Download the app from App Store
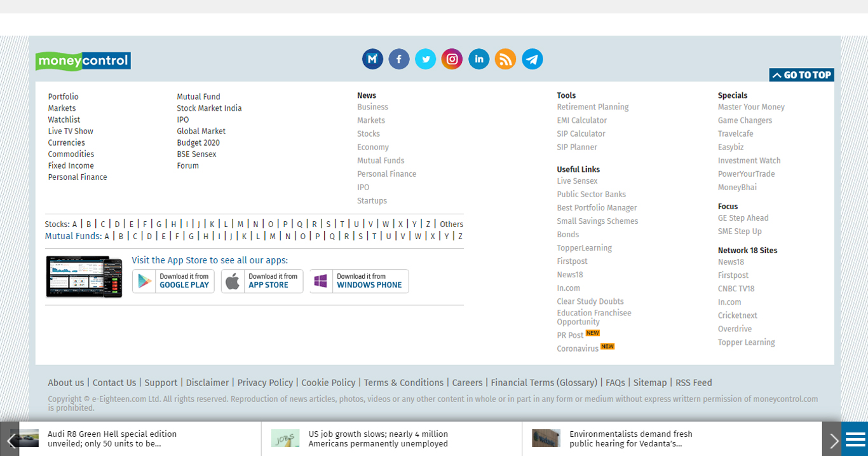The image size is (868, 456). [262, 281]
